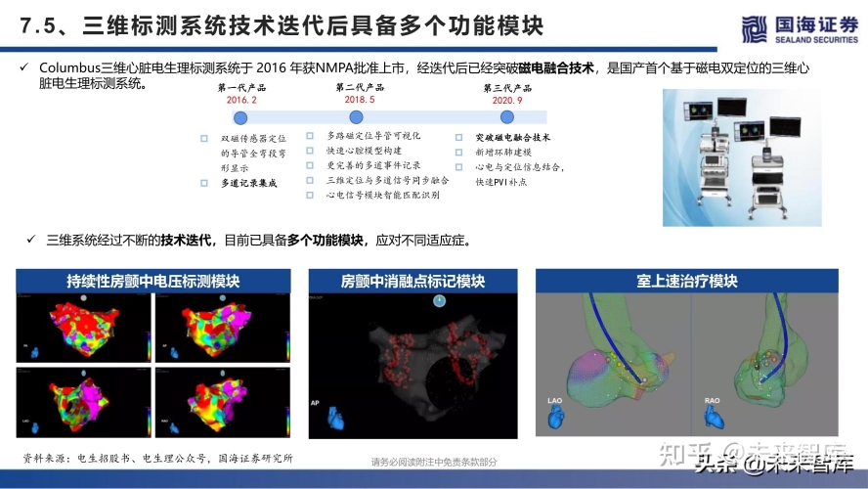This screenshot has height=489, width=868.
Task: Click the 室上速治疗模块 header
Action: 687,281
